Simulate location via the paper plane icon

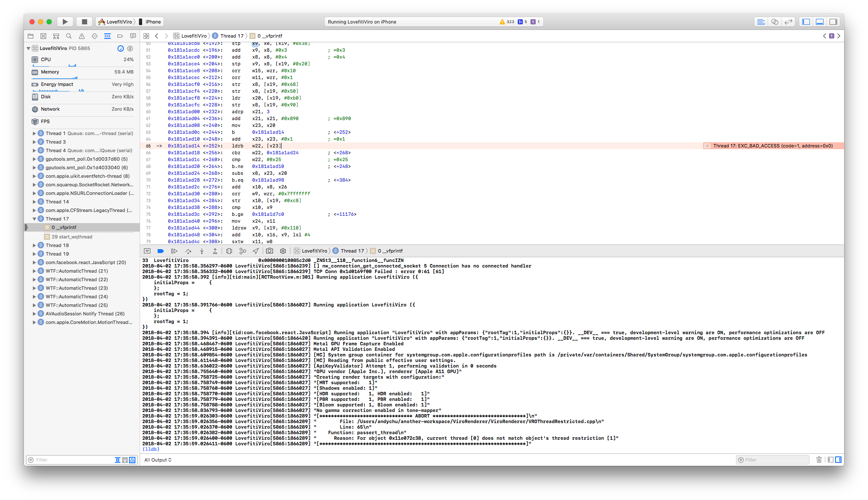pyautogui.click(x=256, y=251)
